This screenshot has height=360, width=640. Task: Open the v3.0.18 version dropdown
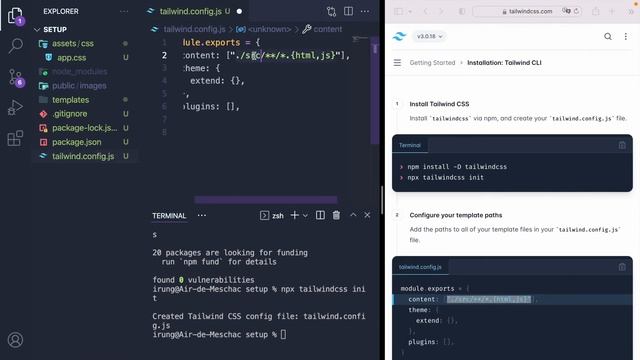429,36
